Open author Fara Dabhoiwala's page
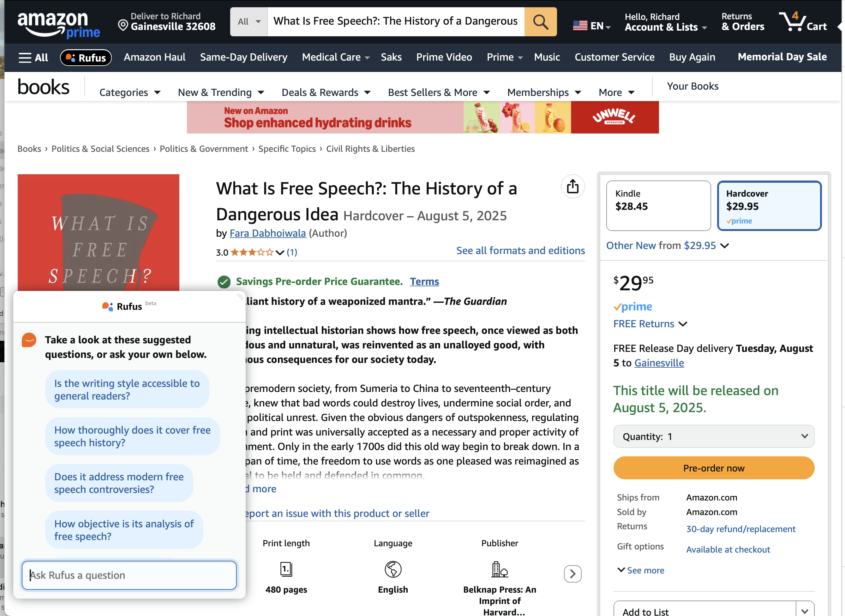The height and width of the screenshot is (616, 845). click(267, 234)
